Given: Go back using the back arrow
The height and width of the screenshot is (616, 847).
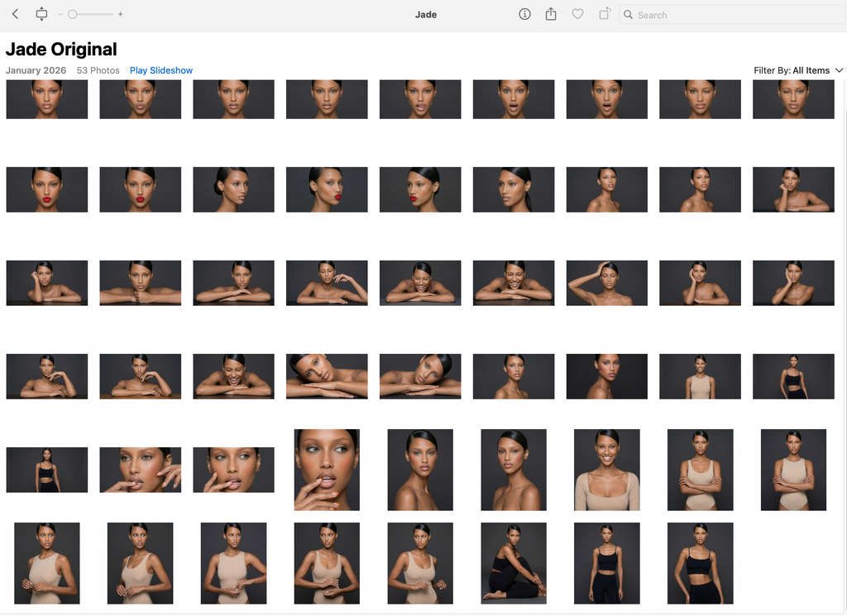Looking at the screenshot, I should [x=15, y=14].
